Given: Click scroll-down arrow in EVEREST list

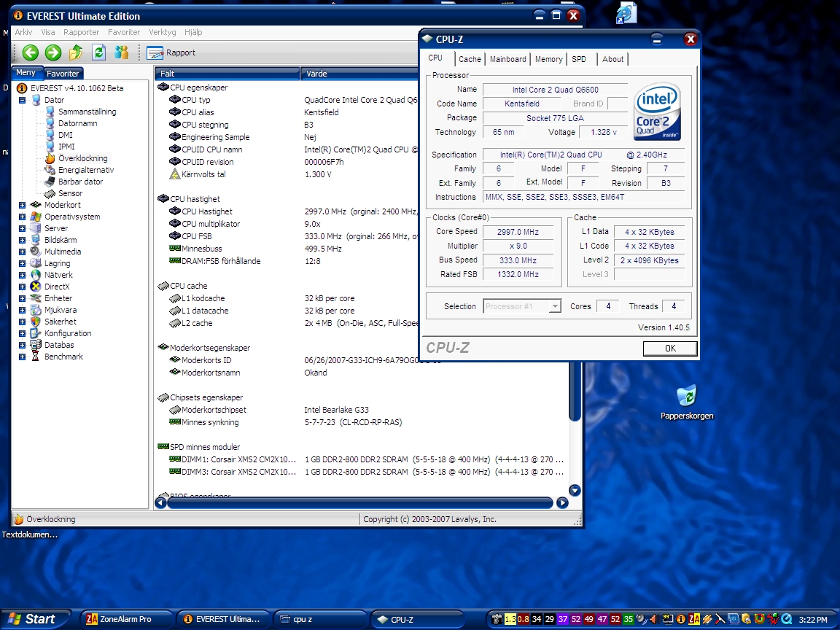Looking at the screenshot, I should point(575,490).
